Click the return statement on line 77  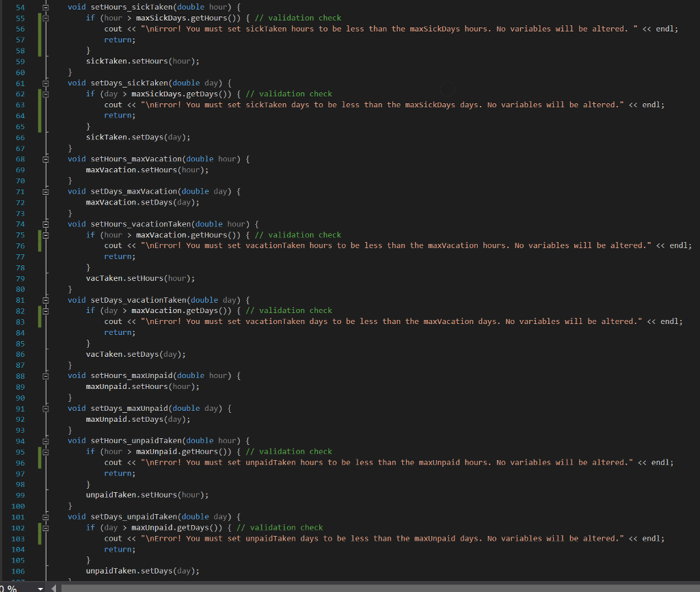tap(120, 257)
